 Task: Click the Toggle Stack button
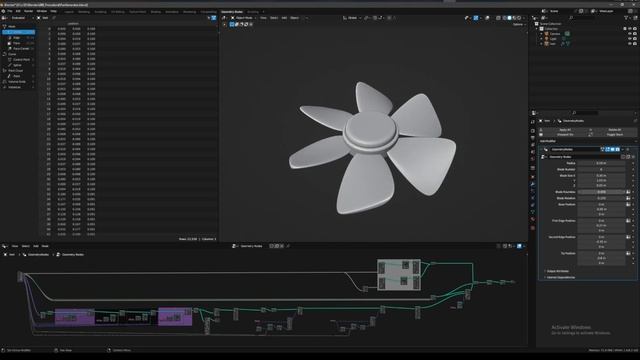(614, 134)
